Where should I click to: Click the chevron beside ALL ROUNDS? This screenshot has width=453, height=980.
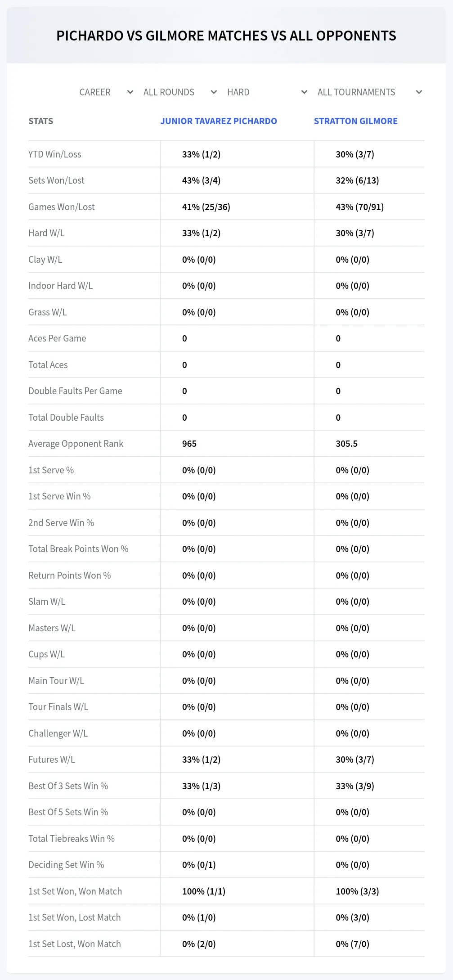(214, 92)
